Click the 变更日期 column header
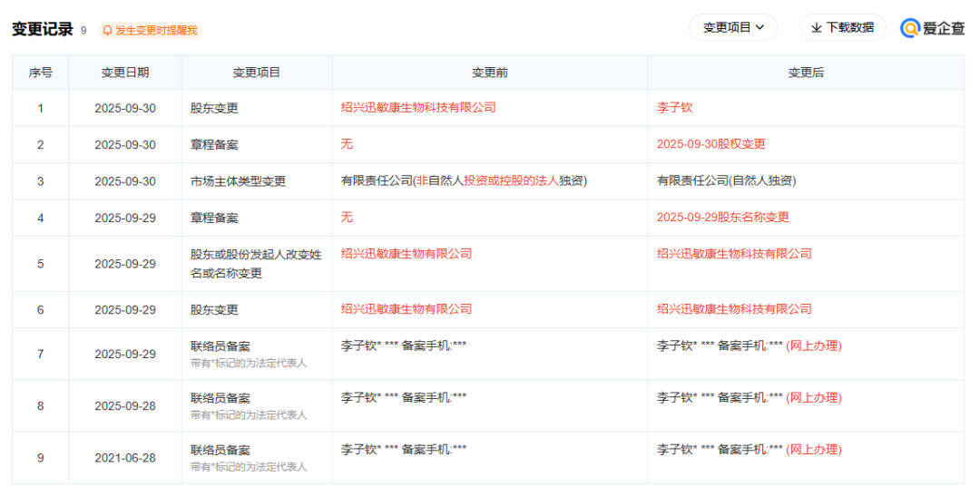 point(125,73)
